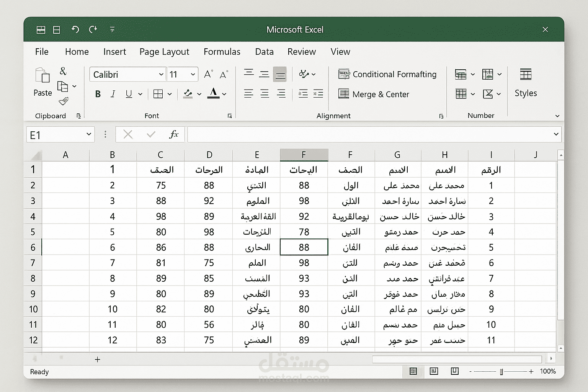Toggle Top Align button
588x392 pixels.
[249, 73]
